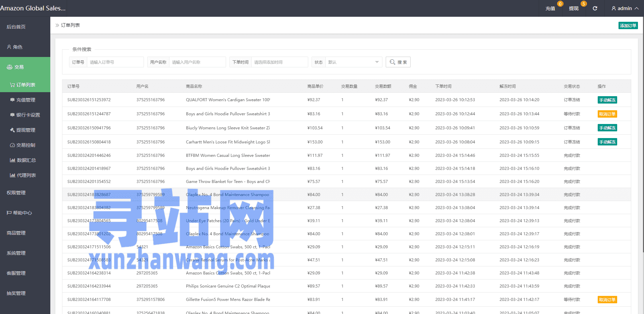Click the 订单列表 breadcrumb
Viewport: 644px width, 314px height.
pos(70,25)
